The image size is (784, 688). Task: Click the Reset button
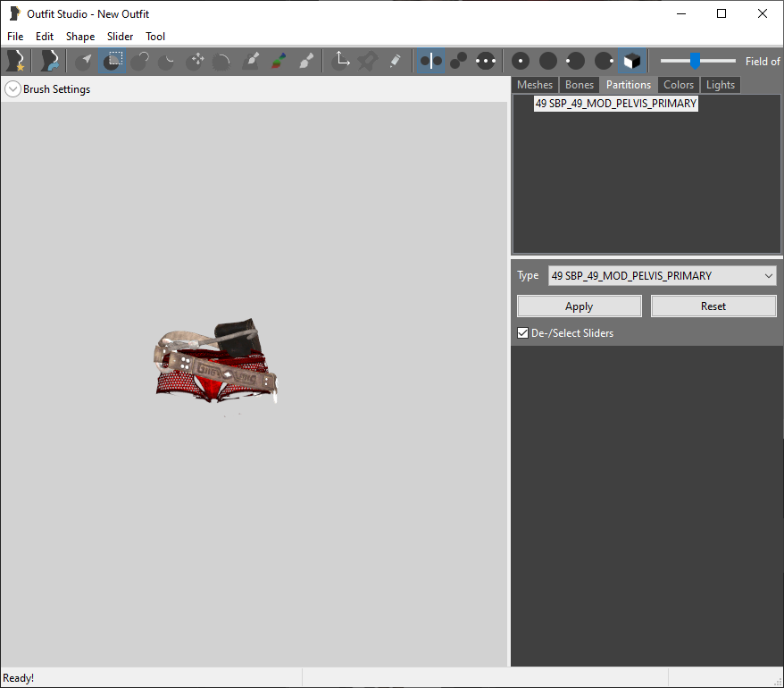click(713, 306)
